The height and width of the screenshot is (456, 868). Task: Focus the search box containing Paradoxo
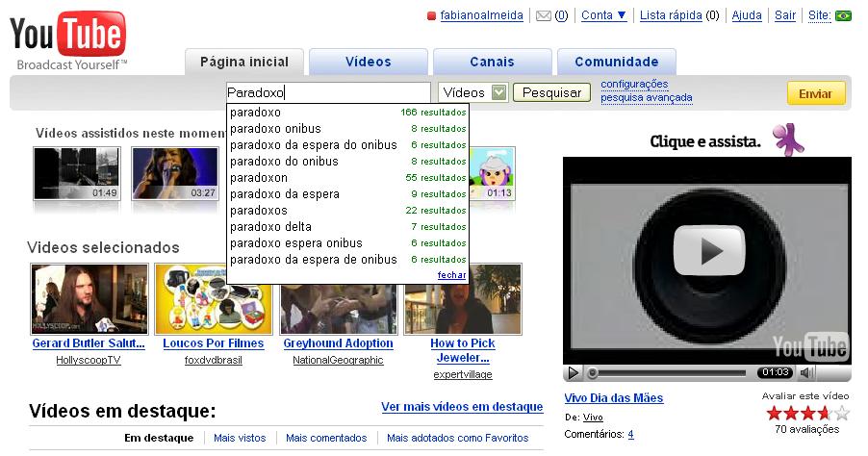328,92
